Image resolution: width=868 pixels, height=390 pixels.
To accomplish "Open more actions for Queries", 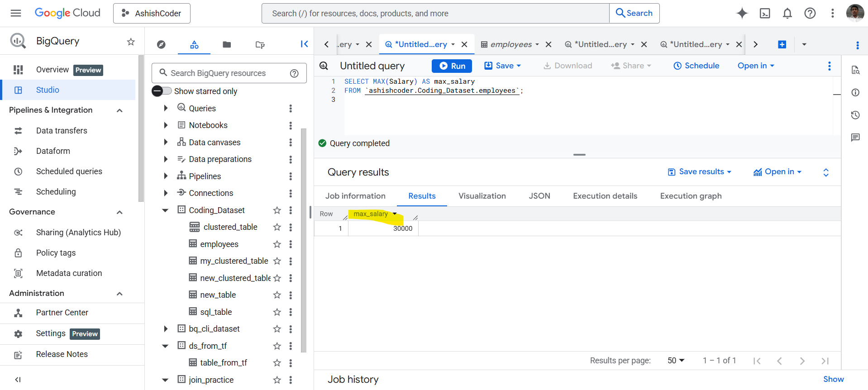I will [291, 109].
